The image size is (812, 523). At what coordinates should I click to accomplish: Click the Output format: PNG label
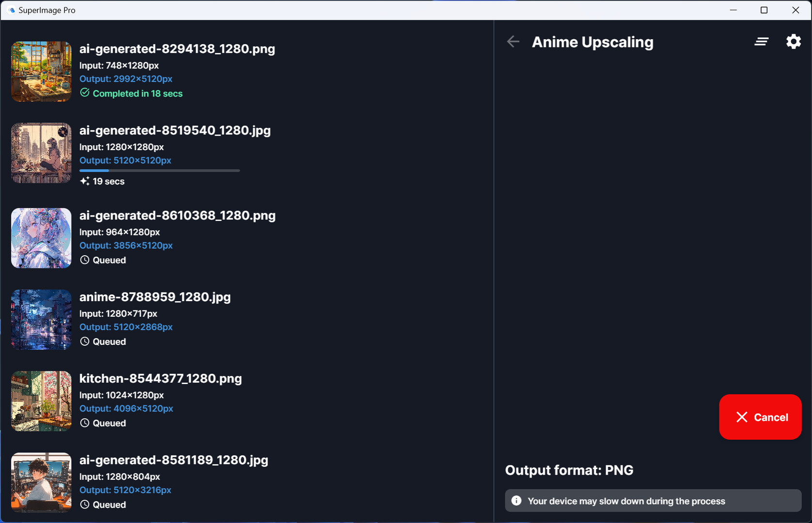pos(569,470)
